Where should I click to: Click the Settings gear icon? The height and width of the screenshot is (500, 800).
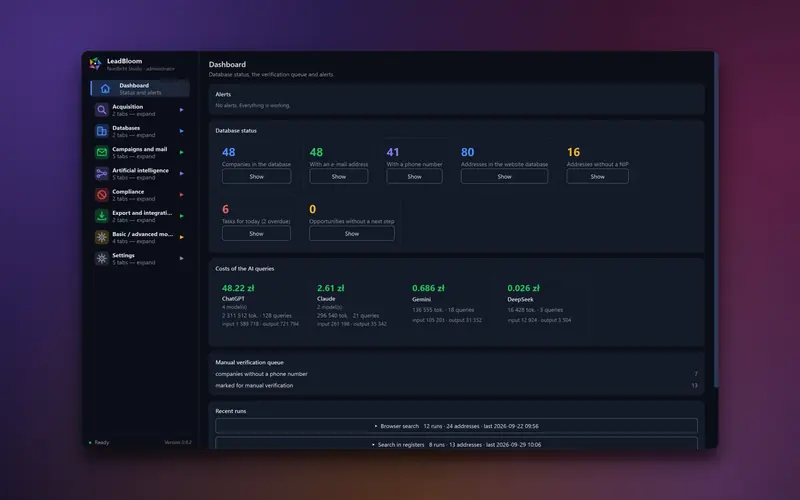[102, 259]
